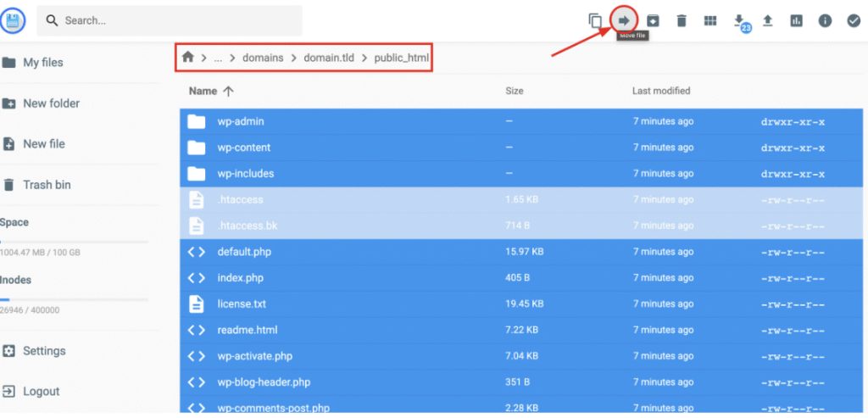Delete selected files with trash icon

coord(682,20)
